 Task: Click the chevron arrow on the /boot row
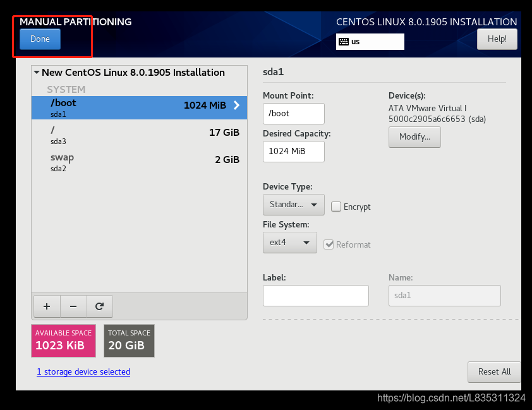[x=236, y=106]
